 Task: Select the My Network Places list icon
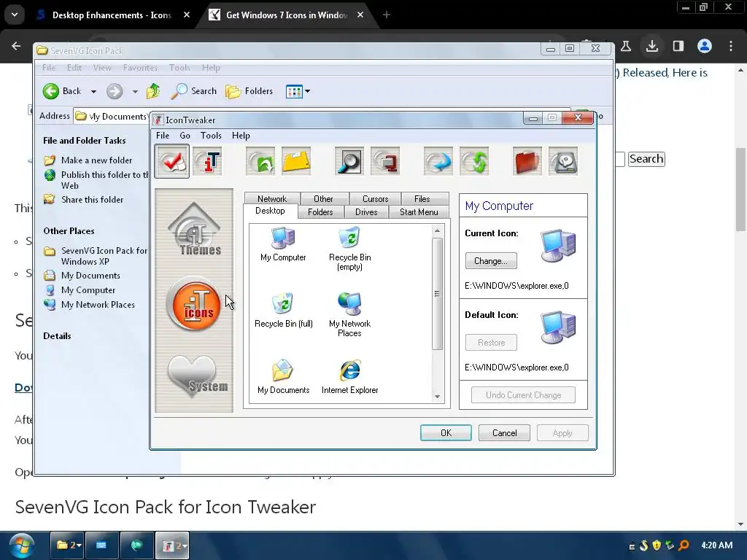349,315
